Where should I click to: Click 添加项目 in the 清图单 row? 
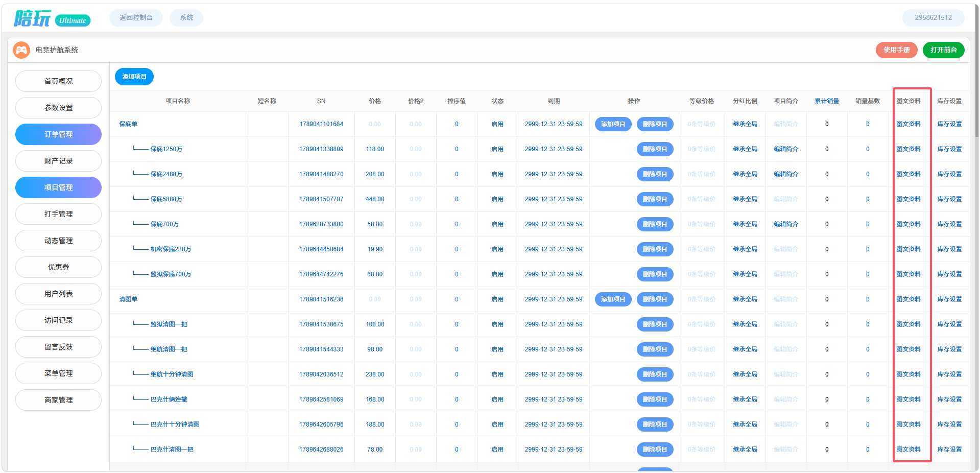[613, 299]
